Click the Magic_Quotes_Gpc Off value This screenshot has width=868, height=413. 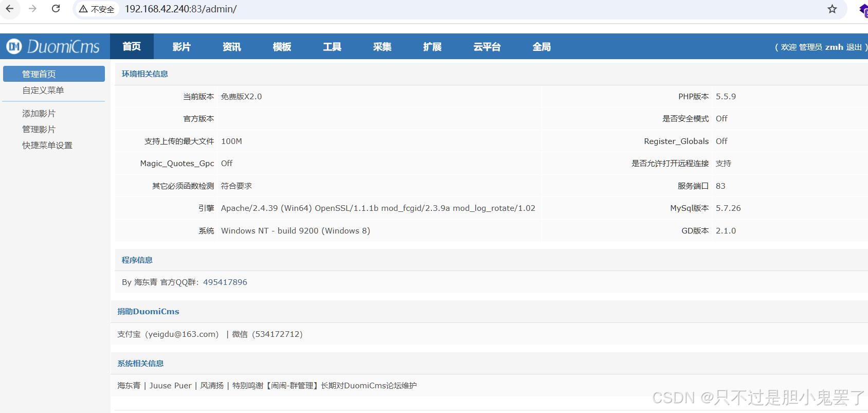pyautogui.click(x=227, y=164)
